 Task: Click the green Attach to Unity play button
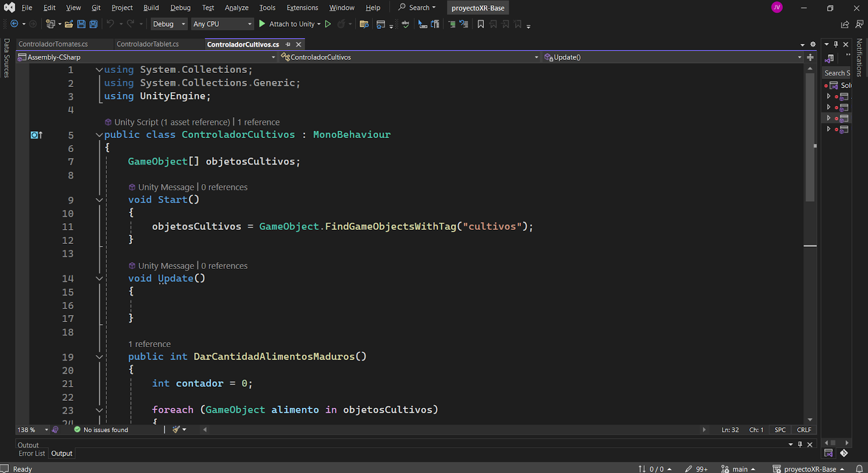(x=262, y=24)
